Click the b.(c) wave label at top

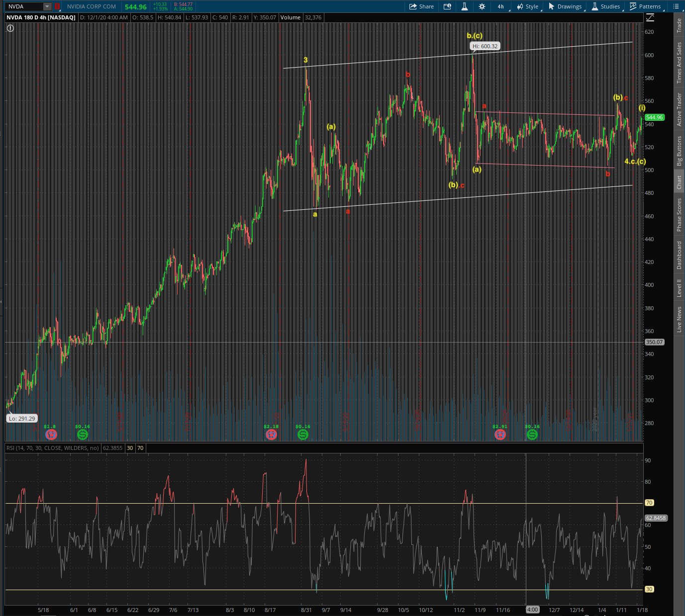pyautogui.click(x=474, y=35)
